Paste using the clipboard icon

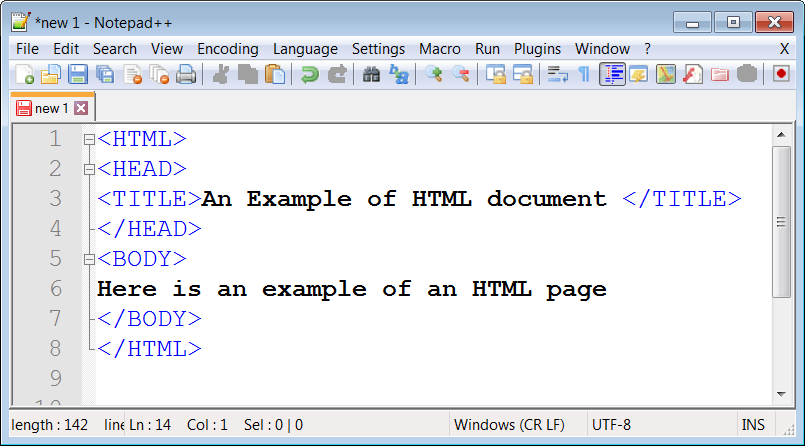(x=275, y=74)
